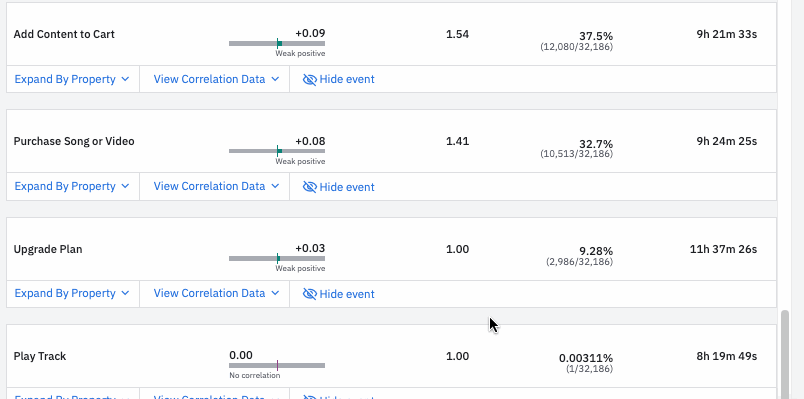
Task: Click the 0.00 correlation bar for Play Track
Action: pyautogui.click(x=277, y=366)
